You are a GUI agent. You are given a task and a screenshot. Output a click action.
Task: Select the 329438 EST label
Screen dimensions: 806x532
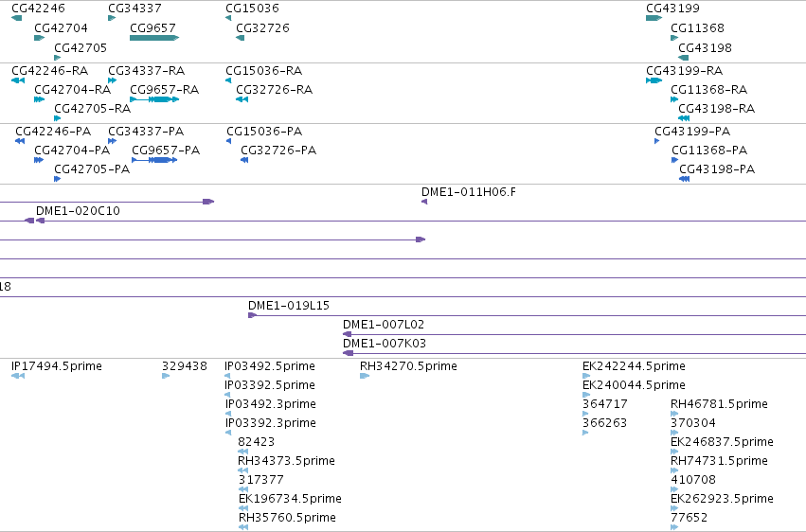pyautogui.click(x=185, y=366)
